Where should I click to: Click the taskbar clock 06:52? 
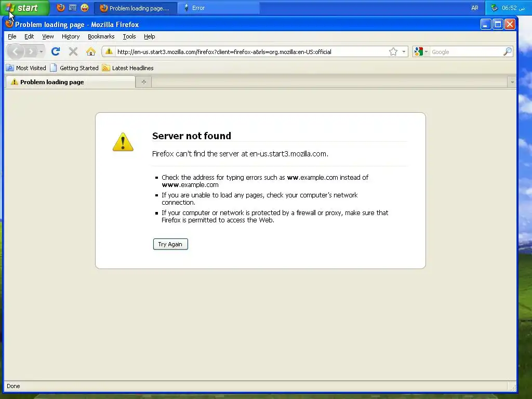coord(513,8)
